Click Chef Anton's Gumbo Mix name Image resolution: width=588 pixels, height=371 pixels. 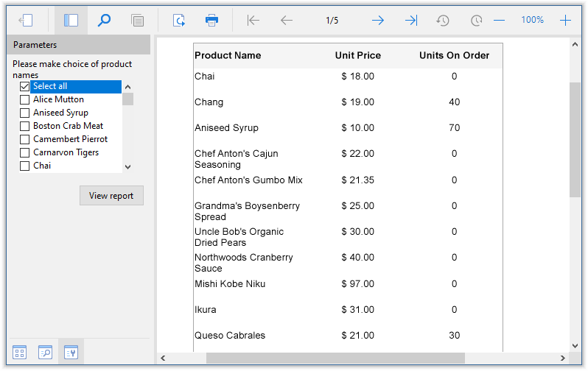click(x=248, y=180)
